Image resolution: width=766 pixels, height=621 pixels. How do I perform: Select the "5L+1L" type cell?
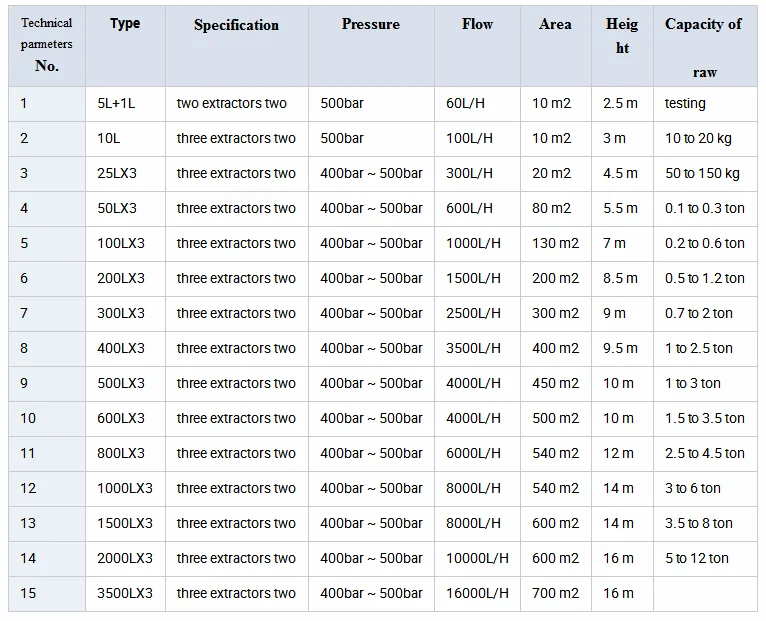click(x=119, y=103)
